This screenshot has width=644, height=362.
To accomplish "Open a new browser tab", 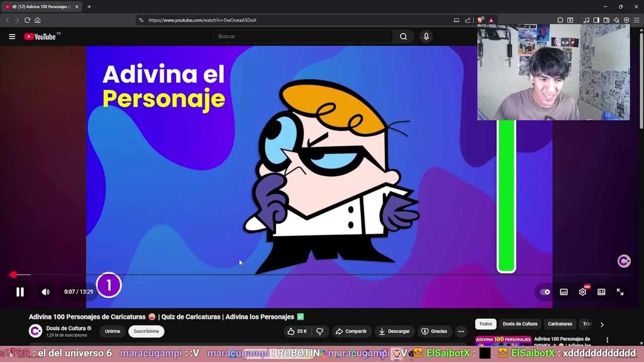I will click(x=89, y=7).
